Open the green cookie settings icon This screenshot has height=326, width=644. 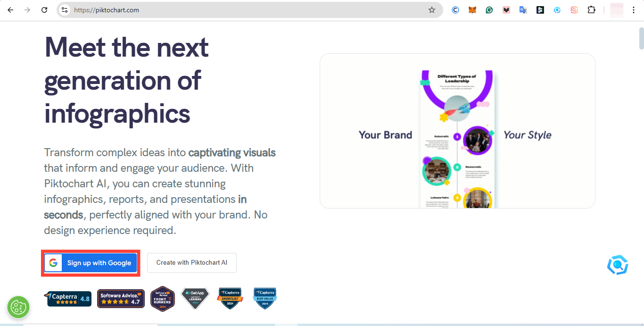(18, 307)
